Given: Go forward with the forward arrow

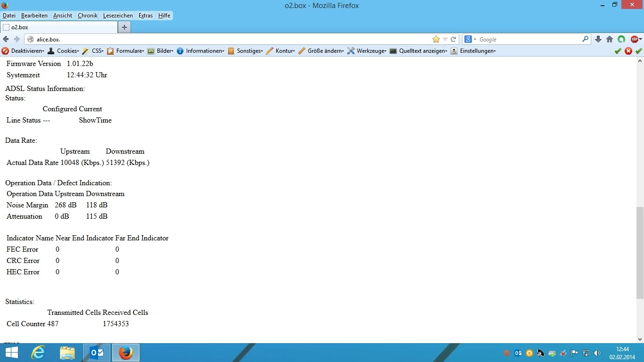Looking at the screenshot, I should [17, 39].
